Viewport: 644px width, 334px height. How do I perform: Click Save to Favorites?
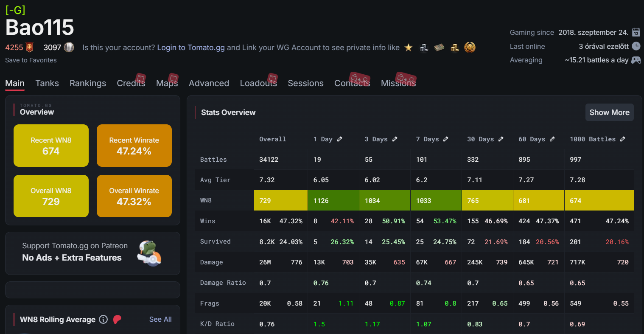click(31, 60)
